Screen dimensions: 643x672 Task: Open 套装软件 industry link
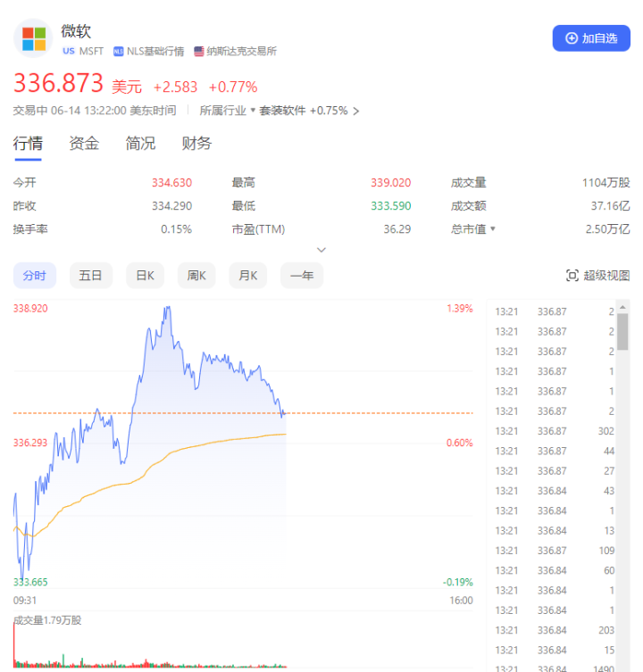pos(282,112)
